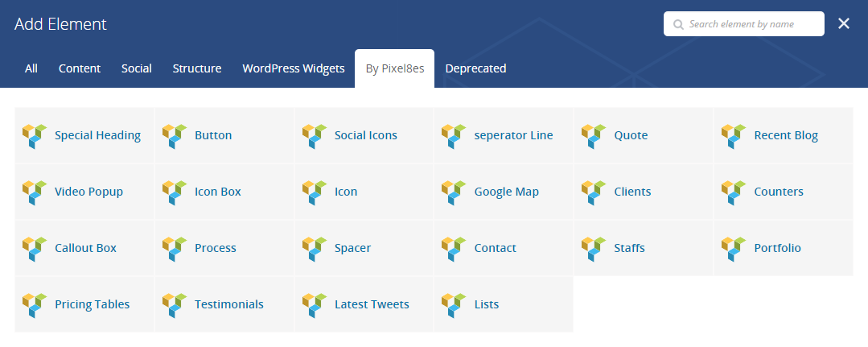Click the icon next to Quote

coord(594,136)
